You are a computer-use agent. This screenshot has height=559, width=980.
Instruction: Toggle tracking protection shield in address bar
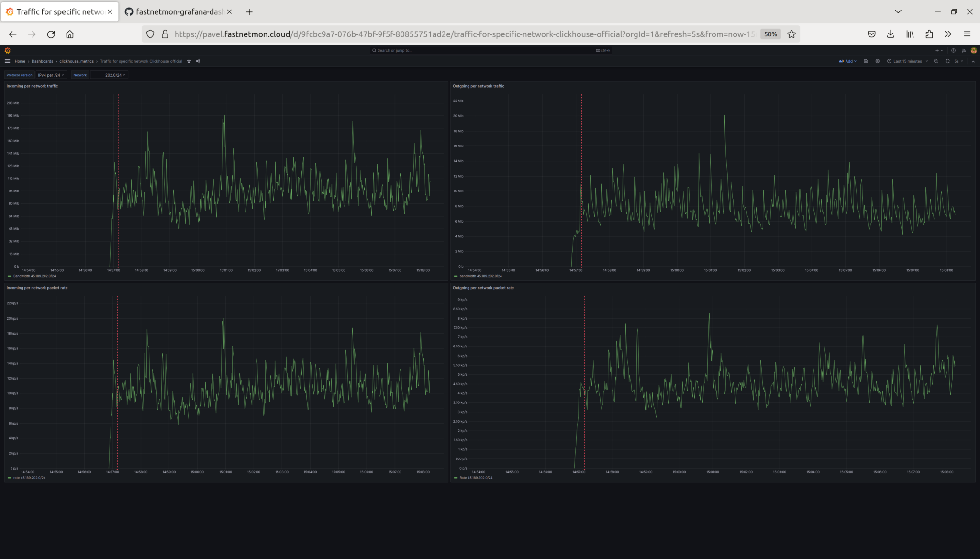[x=150, y=34]
